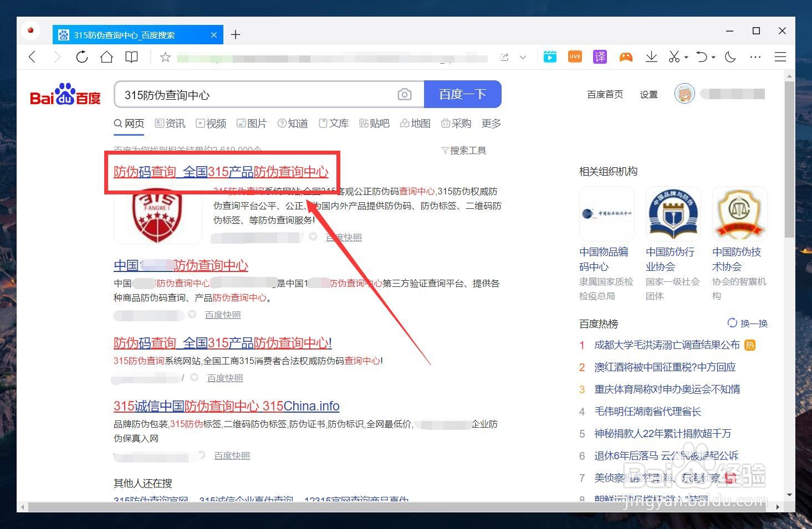Click the 中国防伪技术协会 logo thumbnail
Viewport: 812px width, 529px height.
(x=740, y=214)
